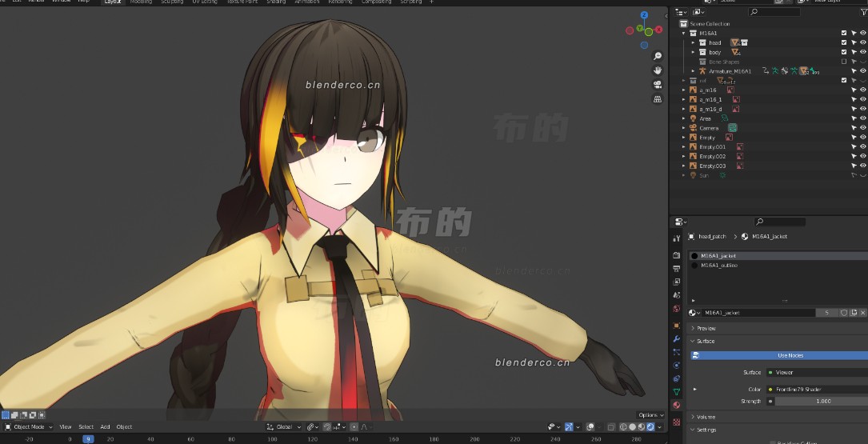Expand the body collection in outliner
Viewport: 868px width, 444px height.
[693, 52]
